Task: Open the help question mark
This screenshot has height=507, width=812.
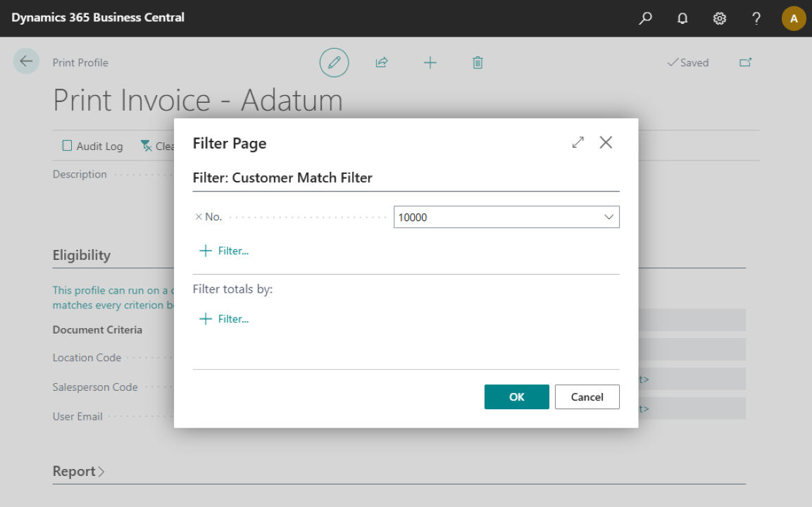Action: 756,18
